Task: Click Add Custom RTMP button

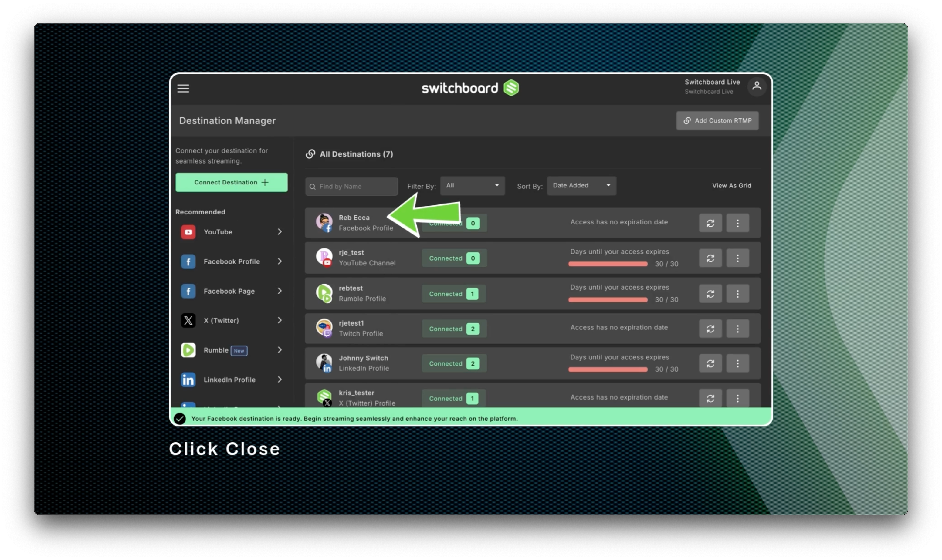Action: 717,121
